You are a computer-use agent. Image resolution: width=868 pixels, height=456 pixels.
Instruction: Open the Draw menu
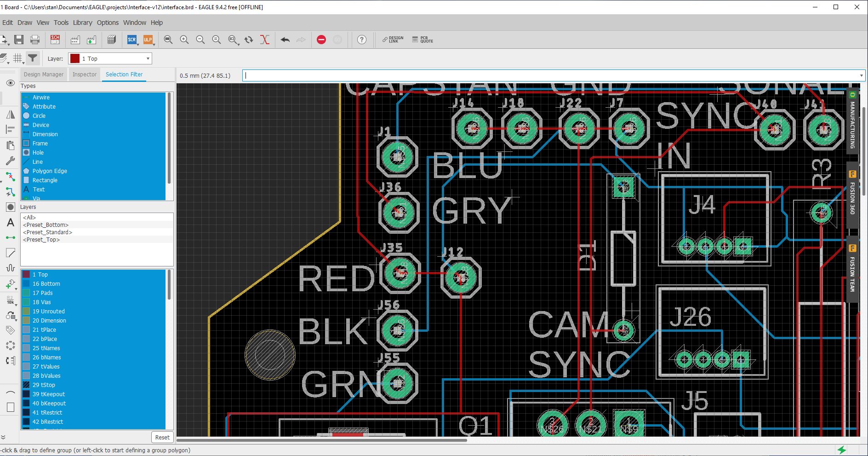(x=25, y=23)
